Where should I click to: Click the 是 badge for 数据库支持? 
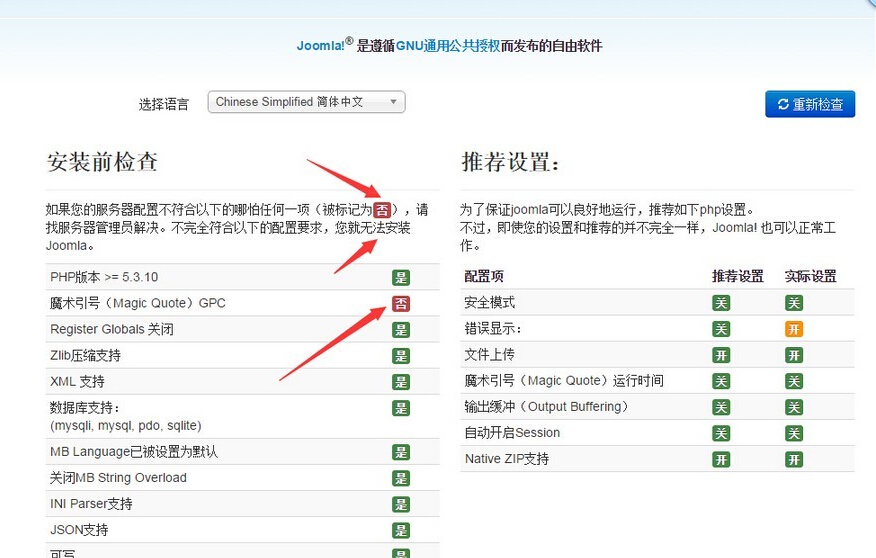click(x=401, y=408)
